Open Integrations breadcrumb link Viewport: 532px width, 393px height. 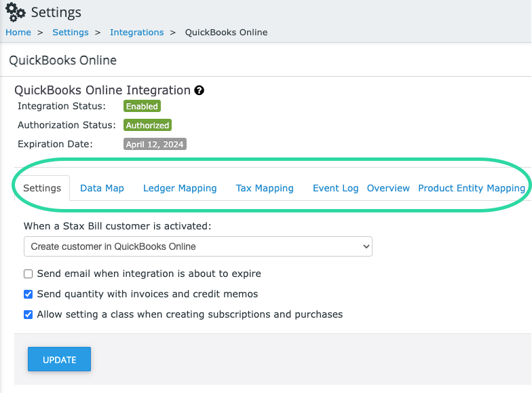[x=137, y=33]
